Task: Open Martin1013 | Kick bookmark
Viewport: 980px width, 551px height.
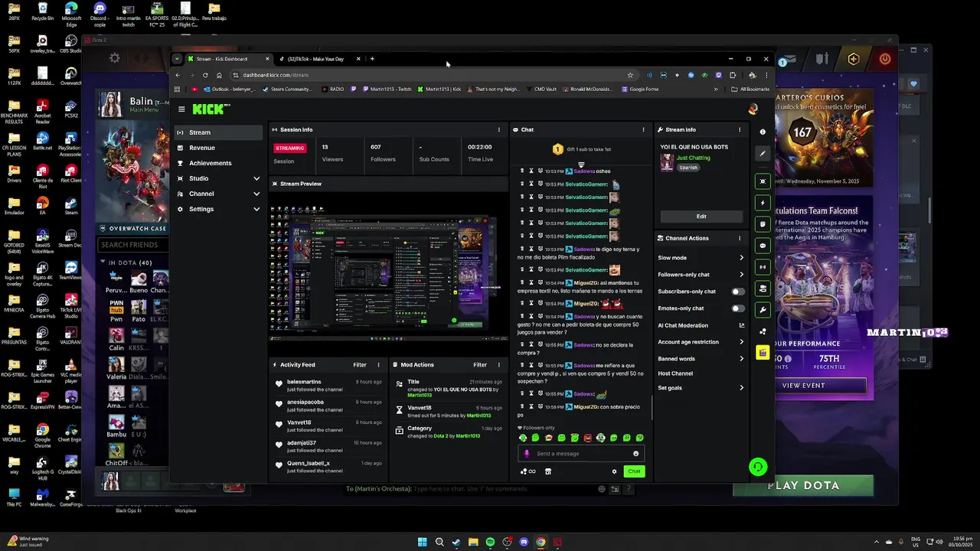Action: (x=440, y=89)
